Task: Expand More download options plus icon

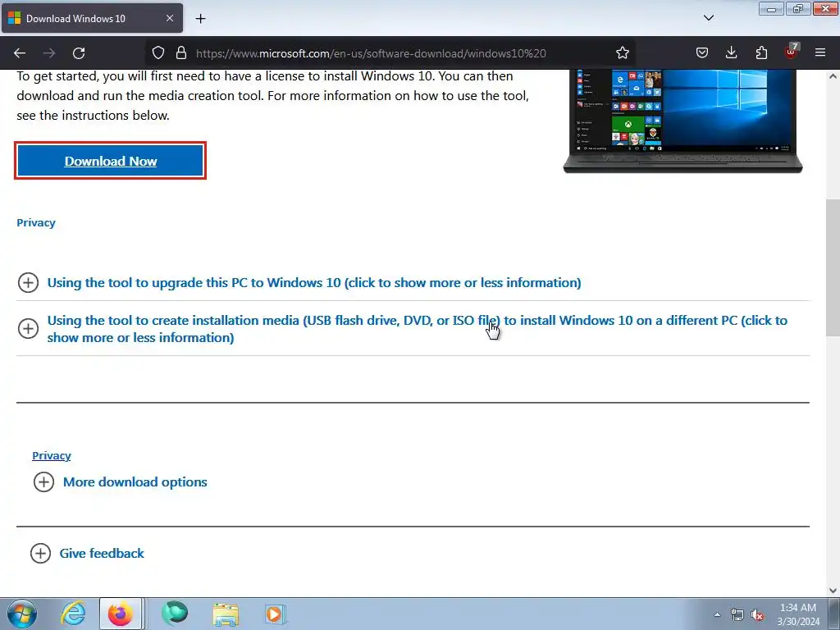Action: tap(43, 482)
